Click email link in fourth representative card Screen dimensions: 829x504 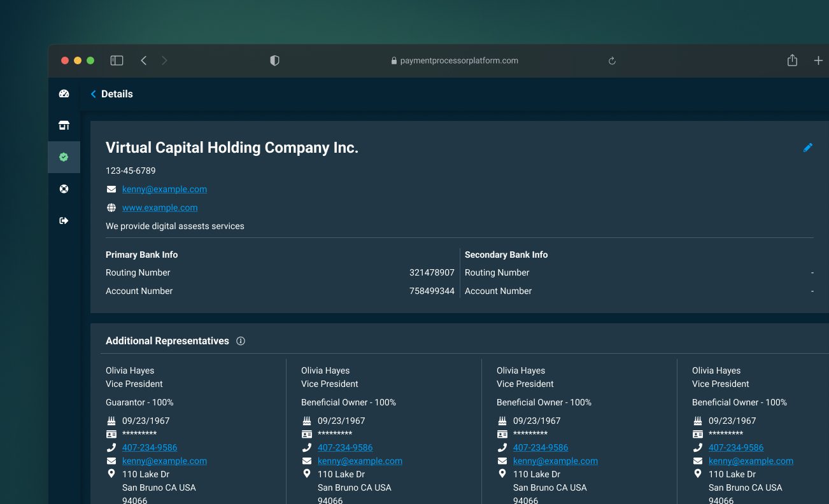(x=751, y=461)
